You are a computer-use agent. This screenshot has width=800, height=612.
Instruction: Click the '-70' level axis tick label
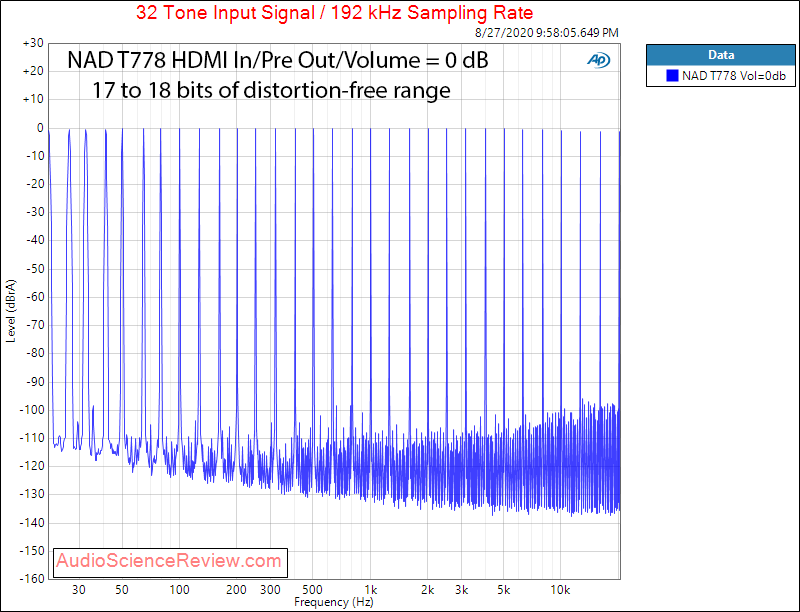[x=35, y=325]
